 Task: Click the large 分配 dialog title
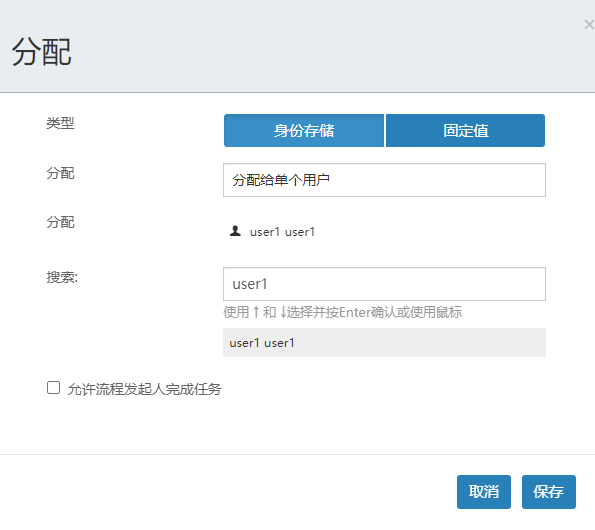pos(41,52)
